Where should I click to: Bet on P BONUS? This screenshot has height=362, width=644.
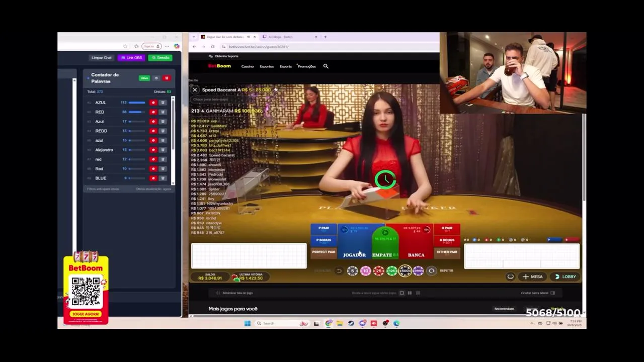pos(324,241)
